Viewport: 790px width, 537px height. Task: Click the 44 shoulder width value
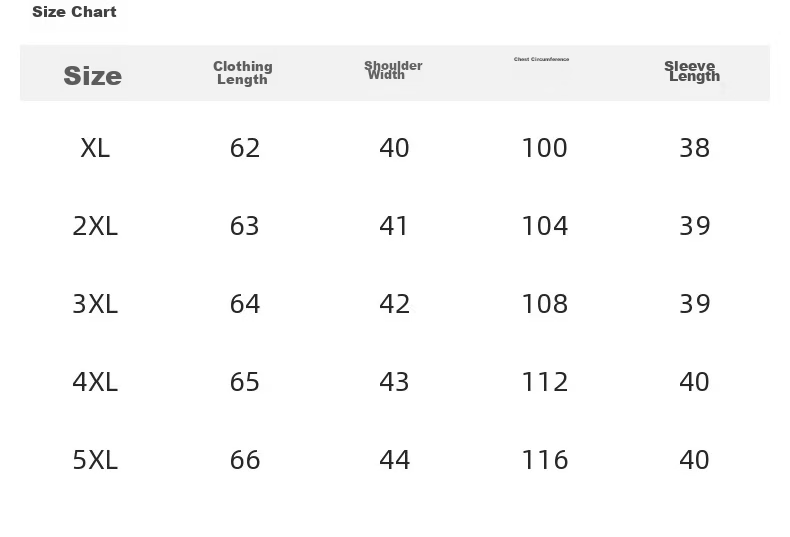pos(394,460)
